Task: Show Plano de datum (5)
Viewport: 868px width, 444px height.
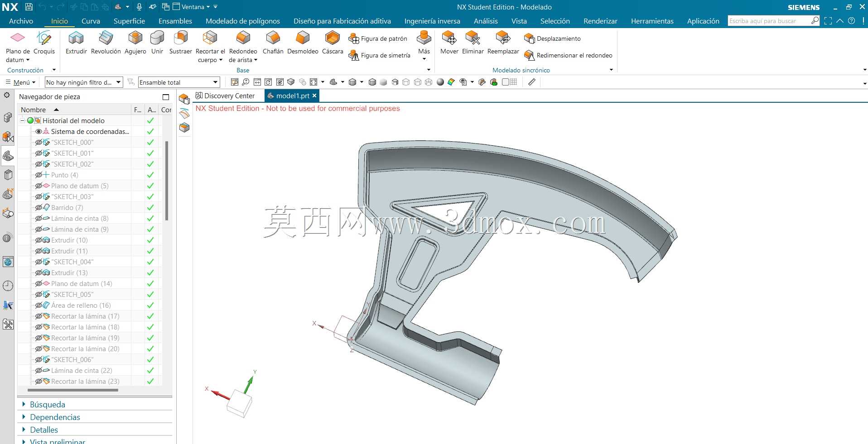Action: coord(39,186)
